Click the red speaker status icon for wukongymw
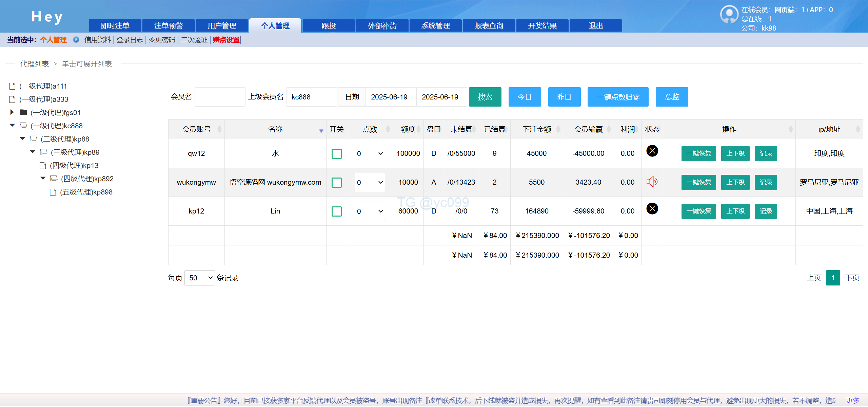Image resolution: width=868 pixels, height=407 pixels. [652, 182]
